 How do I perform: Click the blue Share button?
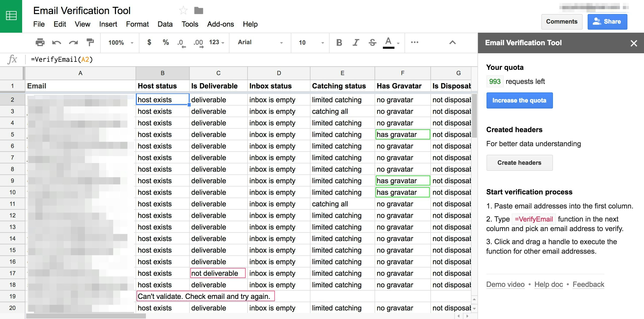click(607, 22)
